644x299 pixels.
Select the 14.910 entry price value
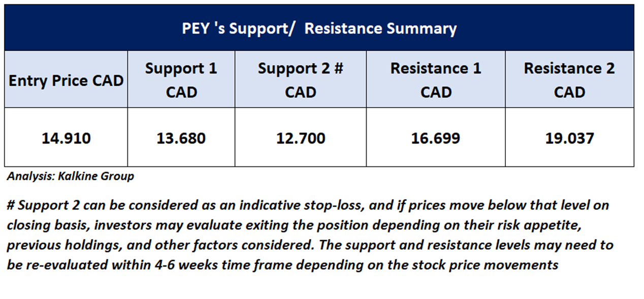(66, 138)
